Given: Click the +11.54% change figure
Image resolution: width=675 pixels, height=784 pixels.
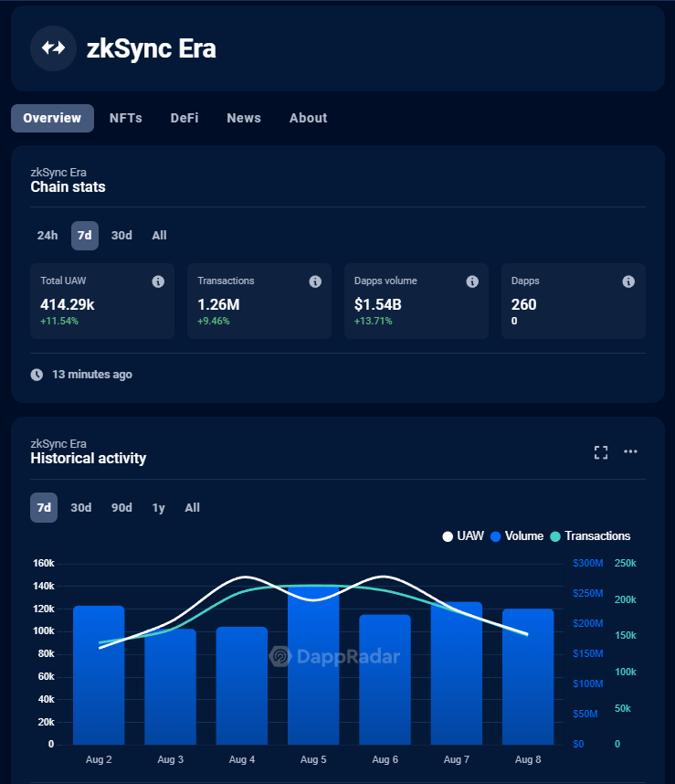Looking at the screenshot, I should pos(59,321).
